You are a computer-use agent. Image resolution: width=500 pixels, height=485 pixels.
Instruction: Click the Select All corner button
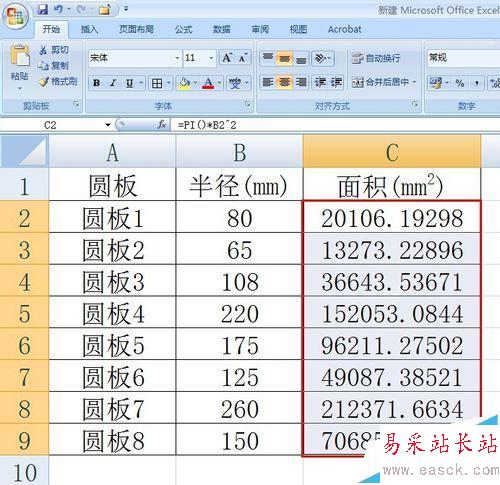[x=24, y=152]
